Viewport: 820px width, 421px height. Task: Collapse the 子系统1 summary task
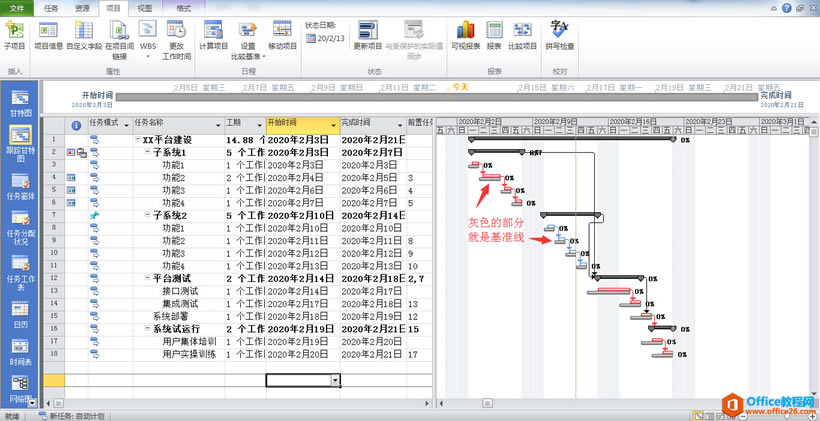[146, 152]
